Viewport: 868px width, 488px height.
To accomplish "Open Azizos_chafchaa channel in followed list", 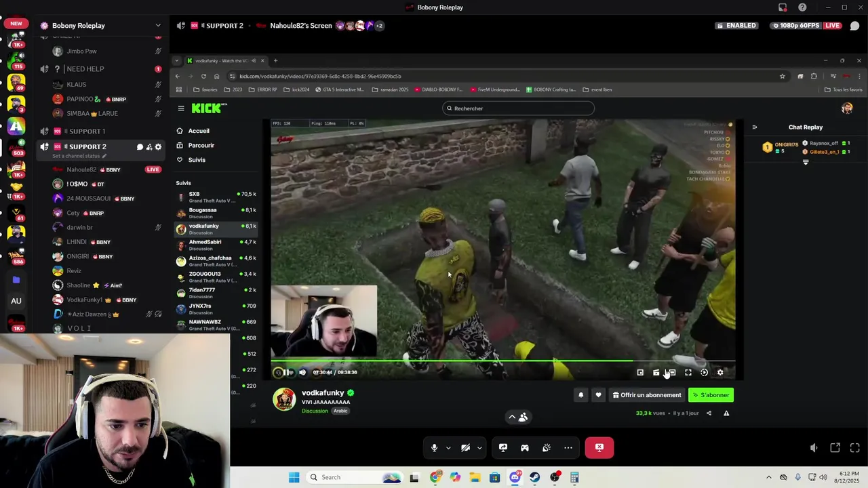I will pos(216,261).
